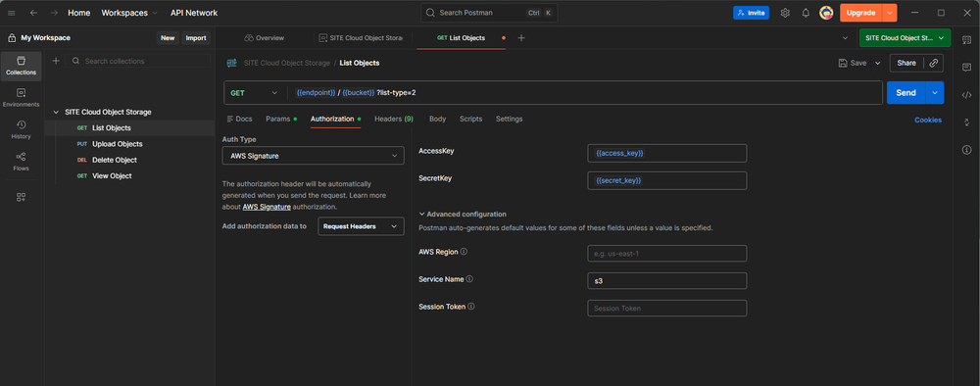
Task: Switch to the SITE Cloud Object Storage tab
Action: point(362,38)
